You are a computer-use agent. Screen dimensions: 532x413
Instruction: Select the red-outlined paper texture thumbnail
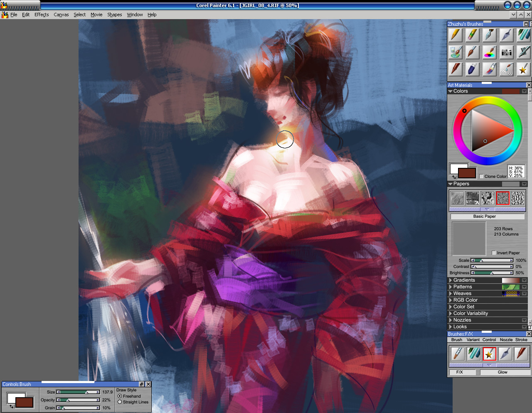coord(502,198)
